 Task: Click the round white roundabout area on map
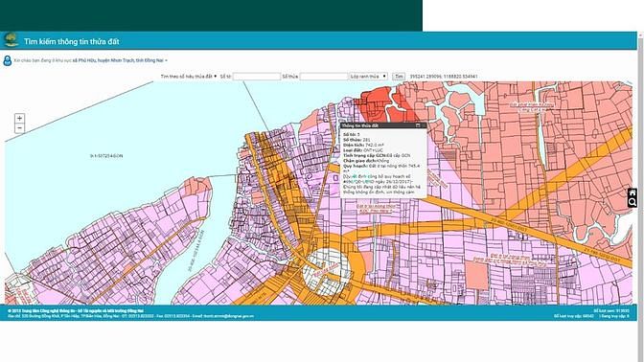(327, 272)
